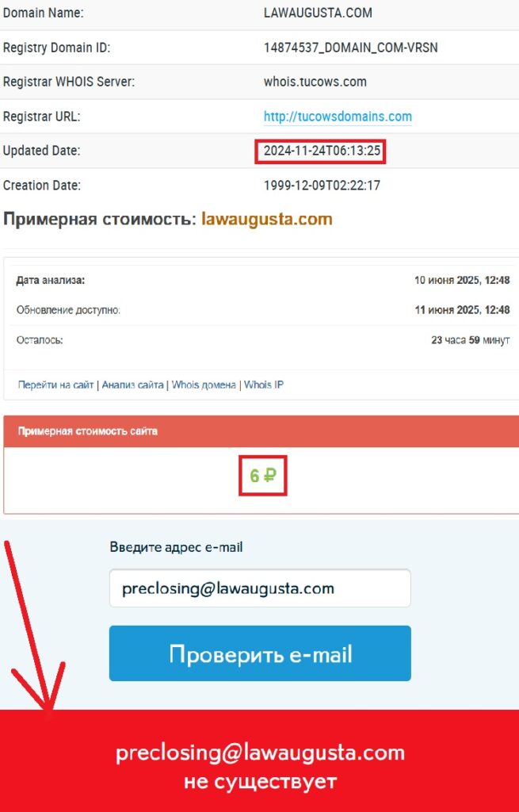This screenshot has width=519, height=812.
Task: Click the Registry Domain ID value
Action: (x=350, y=48)
